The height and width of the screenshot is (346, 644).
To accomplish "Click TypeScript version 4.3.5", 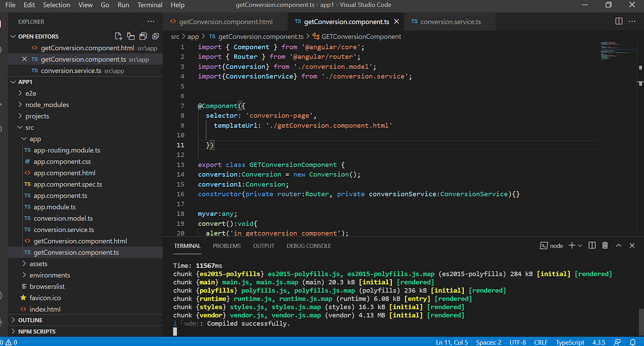I will [598, 342].
